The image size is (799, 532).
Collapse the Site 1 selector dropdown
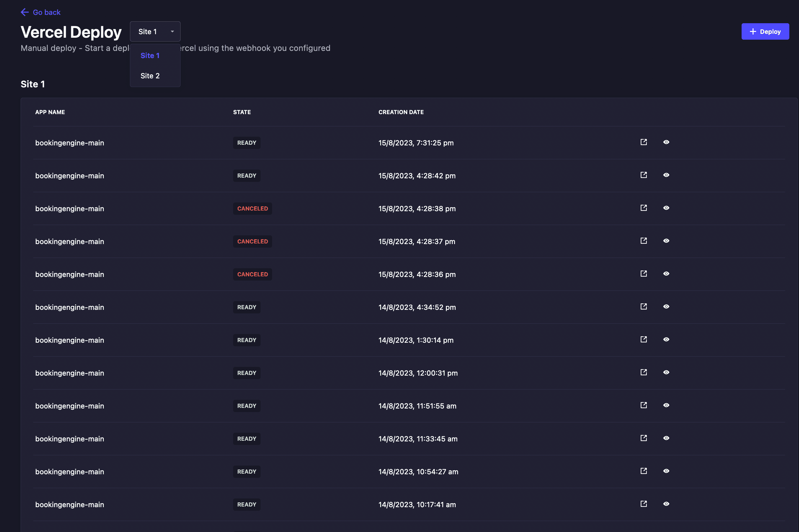(155, 32)
